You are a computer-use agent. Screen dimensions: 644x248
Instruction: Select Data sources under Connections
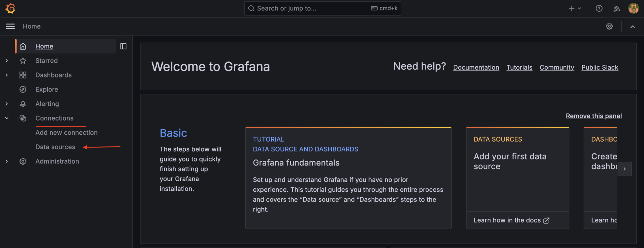coord(55,147)
